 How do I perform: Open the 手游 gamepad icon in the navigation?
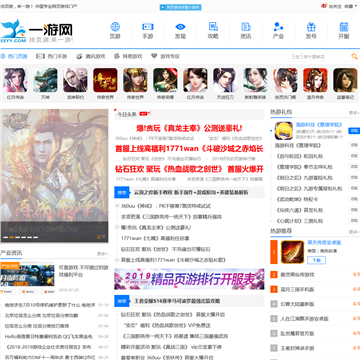[x=148, y=27]
